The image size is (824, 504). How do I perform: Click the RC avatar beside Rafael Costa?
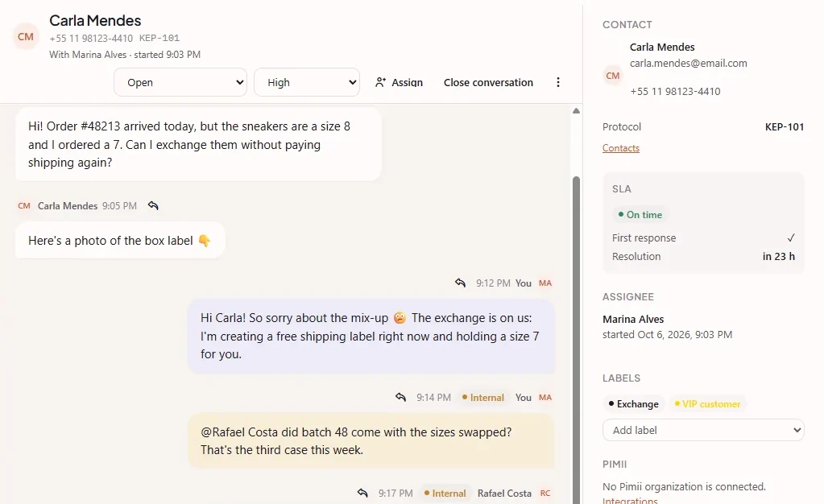(545, 494)
